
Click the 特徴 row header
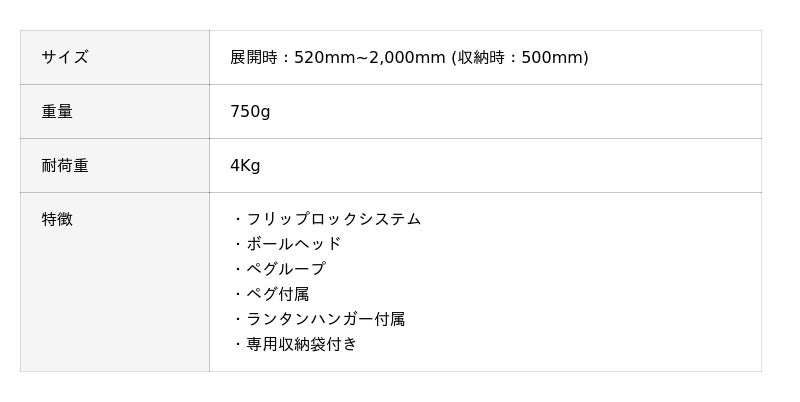(x=57, y=219)
